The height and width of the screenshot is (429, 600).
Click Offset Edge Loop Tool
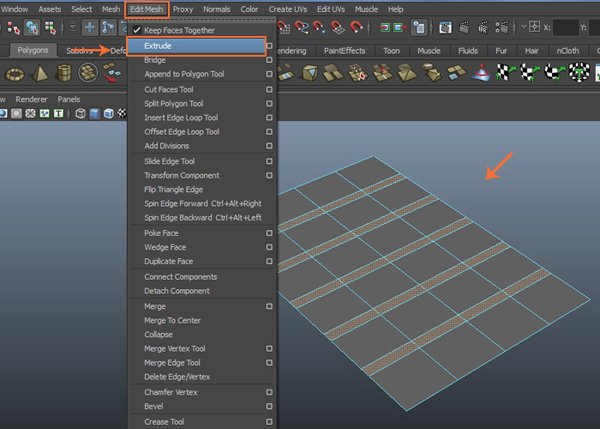click(182, 132)
